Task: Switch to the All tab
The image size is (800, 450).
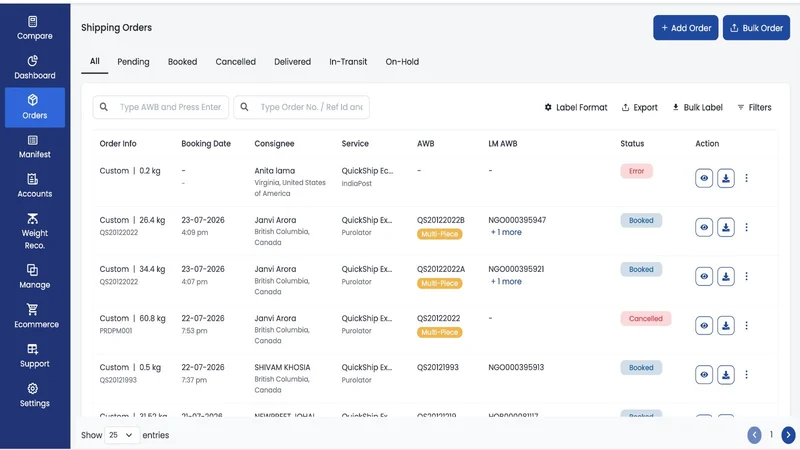Action: [94, 61]
